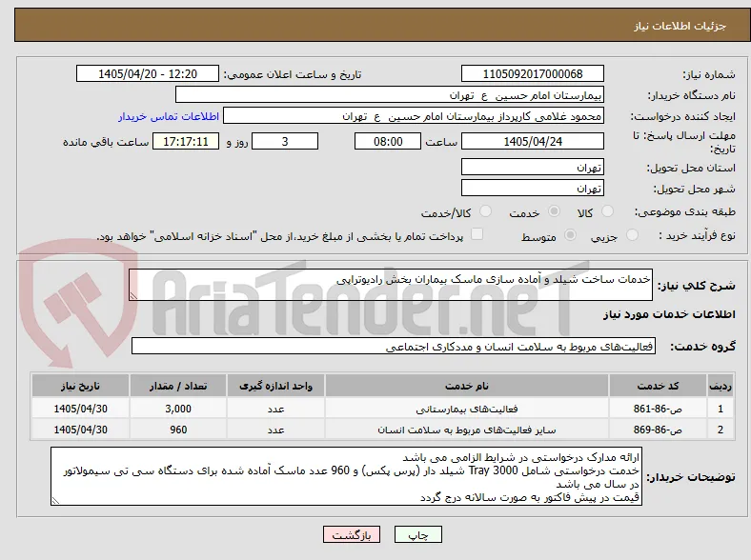Click the اطلاعات خدمات مورد نیاز heading
This screenshot has height=560, width=751.
click(669, 314)
